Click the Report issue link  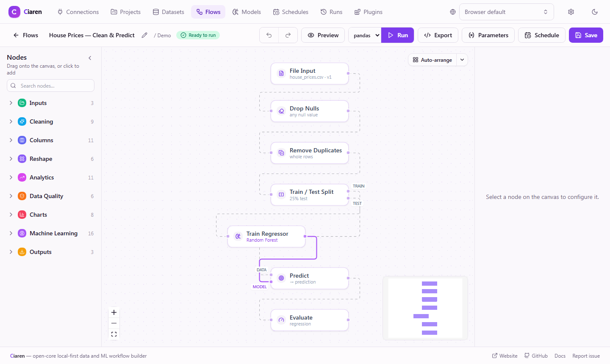(586, 356)
